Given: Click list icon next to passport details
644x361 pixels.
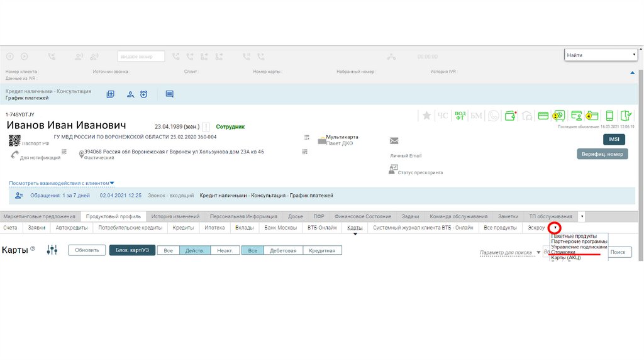Looking at the screenshot, I should (x=306, y=137).
